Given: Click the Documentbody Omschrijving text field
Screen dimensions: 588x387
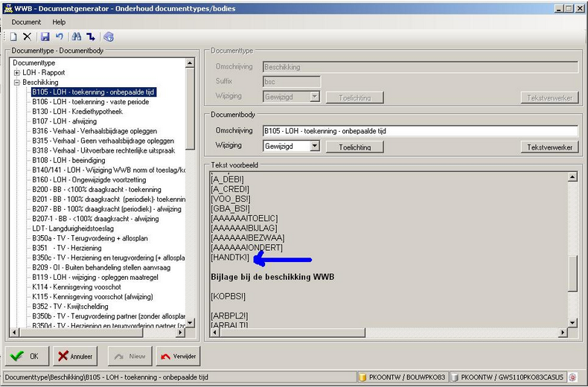Looking at the screenshot, I should 421,131.
